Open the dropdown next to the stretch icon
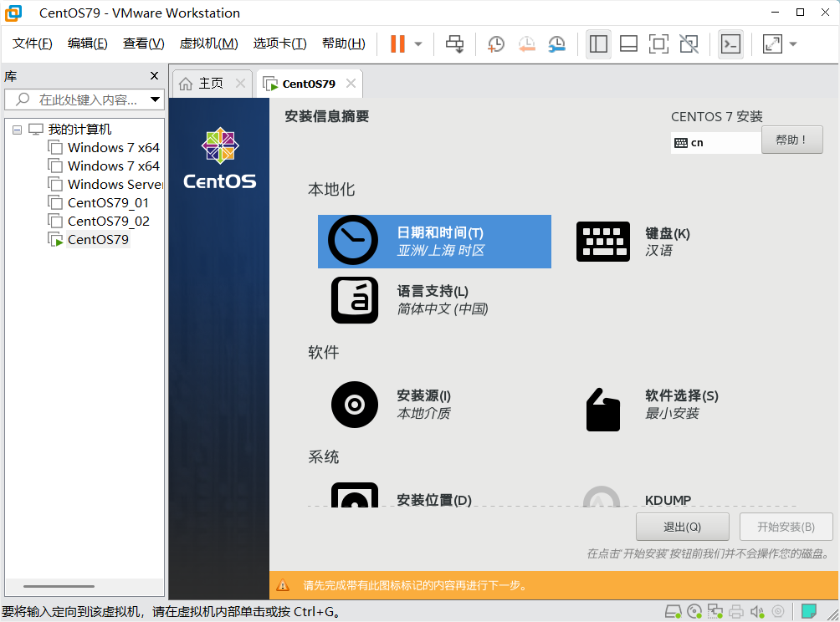Image resolution: width=840 pixels, height=622 pixels. point(793,44)
